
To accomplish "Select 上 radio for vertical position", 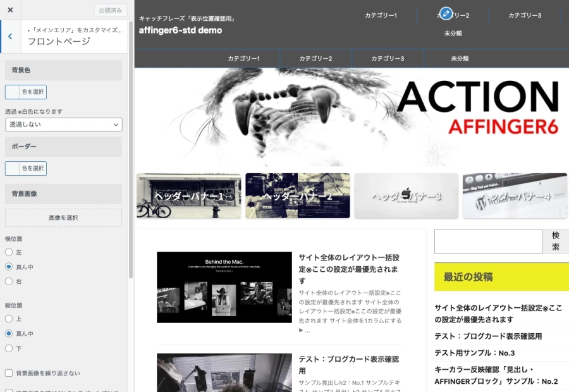I will tap(9, 319).
